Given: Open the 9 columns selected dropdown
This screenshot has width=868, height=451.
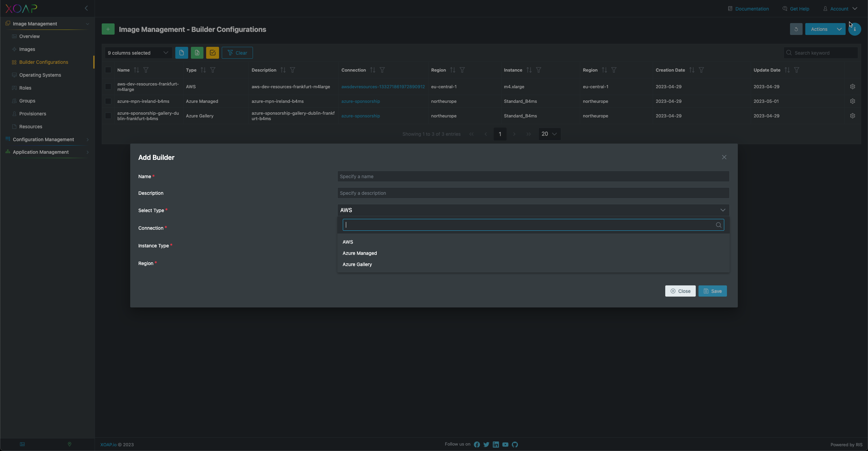Looking at the screenshot, I should (x=138, y=53).
